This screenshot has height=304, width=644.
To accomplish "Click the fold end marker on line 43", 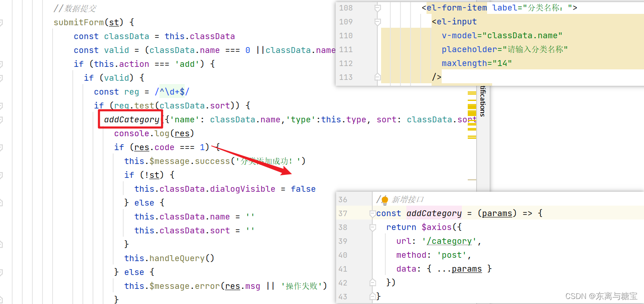I will coord(372,296).
